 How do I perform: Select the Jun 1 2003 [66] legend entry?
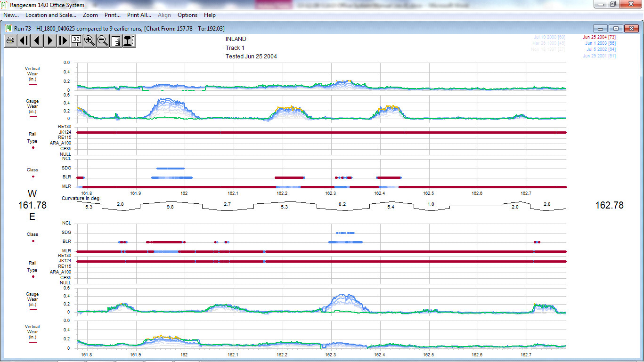[x=600, y=43]
